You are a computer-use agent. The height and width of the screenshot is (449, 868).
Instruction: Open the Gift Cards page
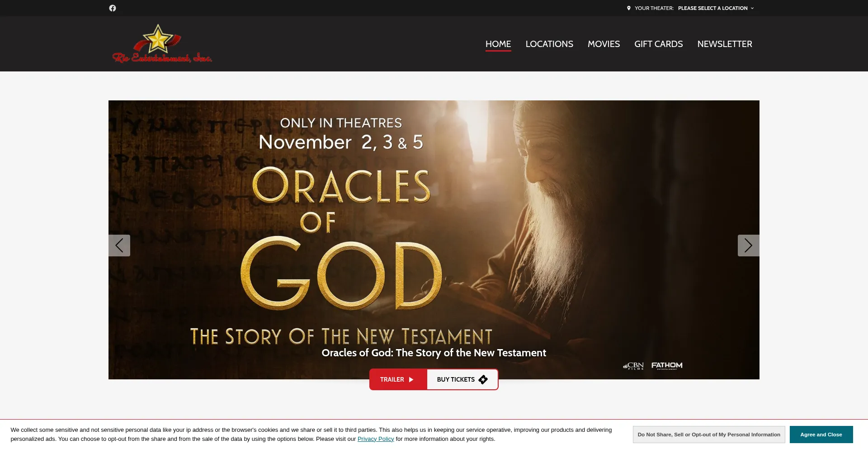658,44
